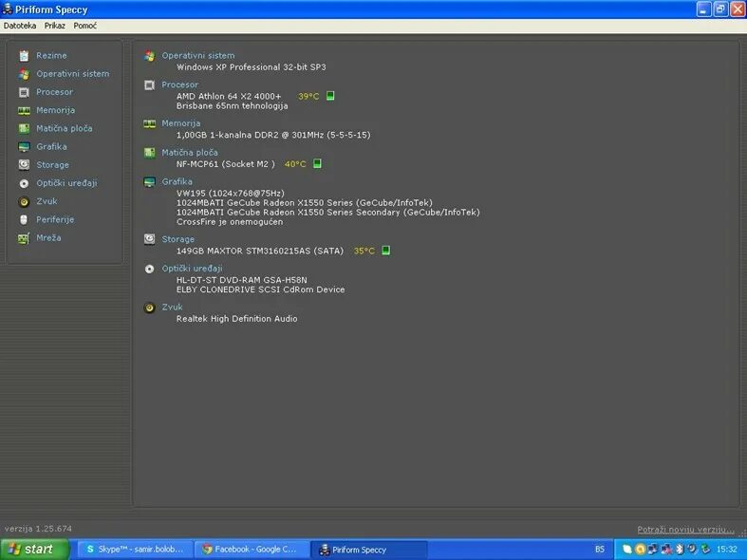Open the Optički uređaji heading in main pane
747x560 pixels.
click(192, 268)
